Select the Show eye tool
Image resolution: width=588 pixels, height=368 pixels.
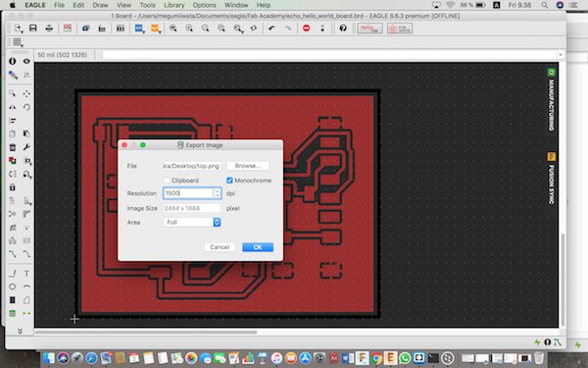click(26, 61)
